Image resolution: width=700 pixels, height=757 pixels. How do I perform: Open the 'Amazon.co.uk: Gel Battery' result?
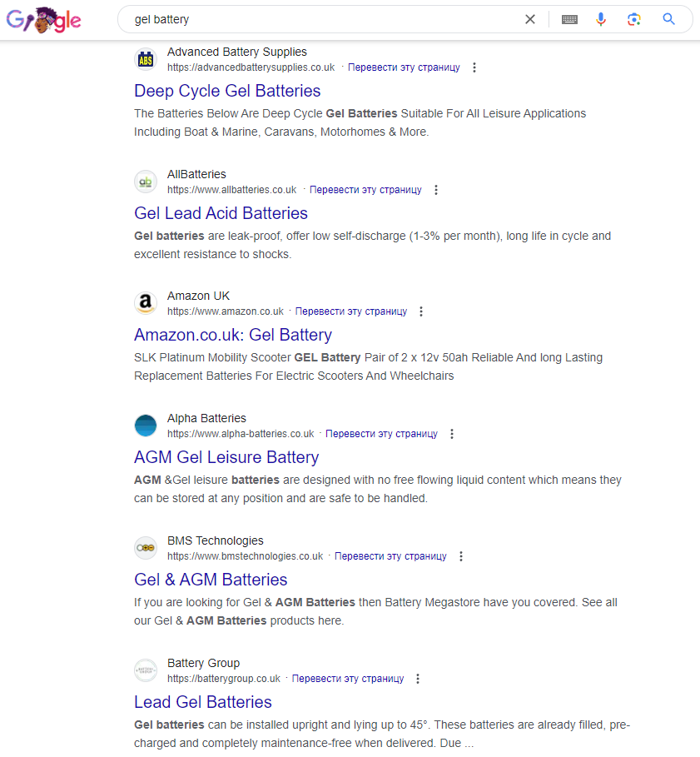tap(233, 335)
